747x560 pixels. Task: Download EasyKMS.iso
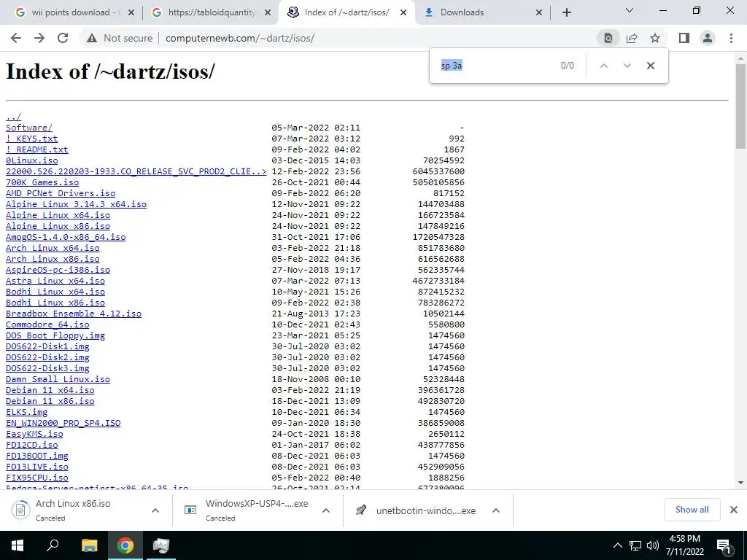coord(34,435)
